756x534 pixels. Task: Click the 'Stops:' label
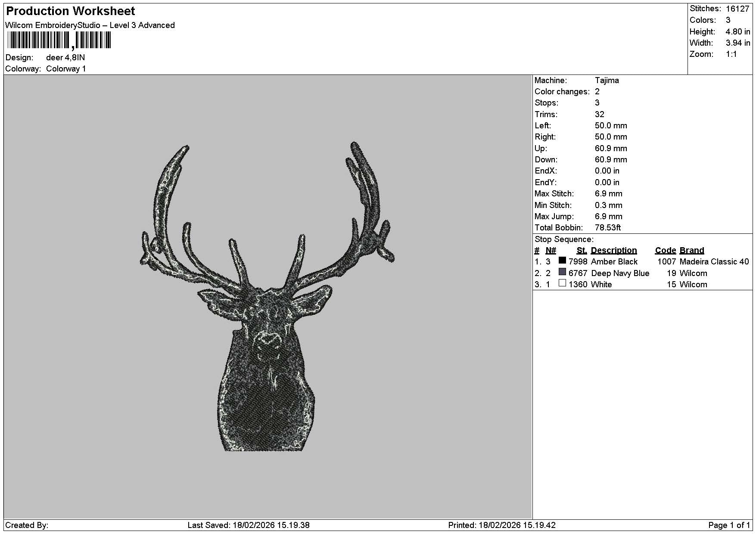(x=546, y=103)
